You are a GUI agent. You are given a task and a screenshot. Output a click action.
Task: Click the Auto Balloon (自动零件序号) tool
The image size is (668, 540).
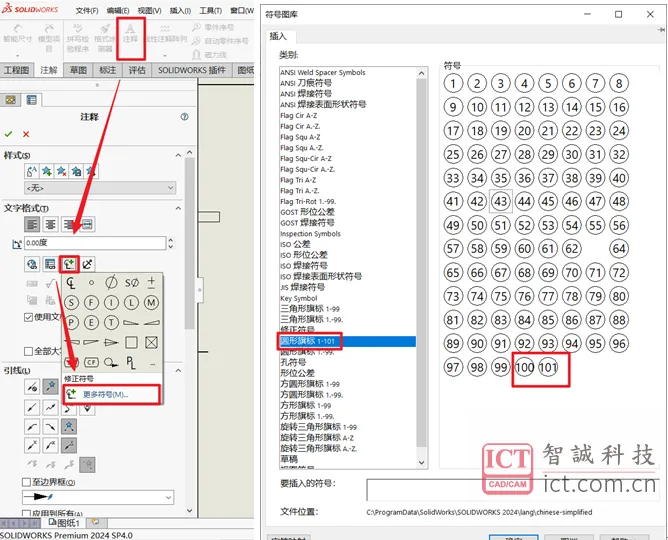pos(220,41)
